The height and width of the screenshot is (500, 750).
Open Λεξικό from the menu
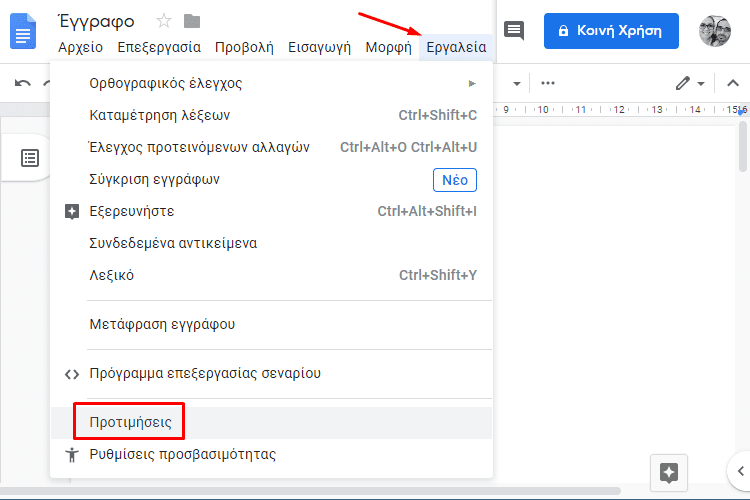pos(271,276)
